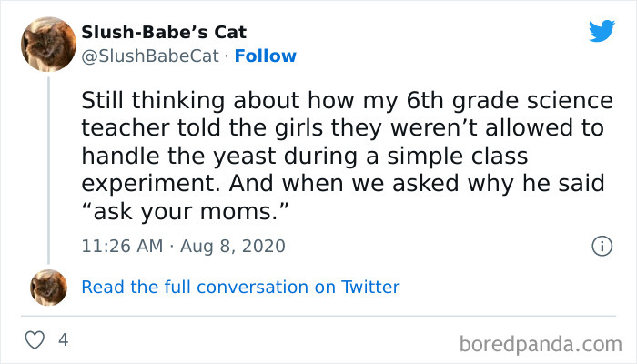This screenshot has height=364, width=637.
Task: Click the Twitter bird logo
Action: pyautogui.click(x=602, y=31)
